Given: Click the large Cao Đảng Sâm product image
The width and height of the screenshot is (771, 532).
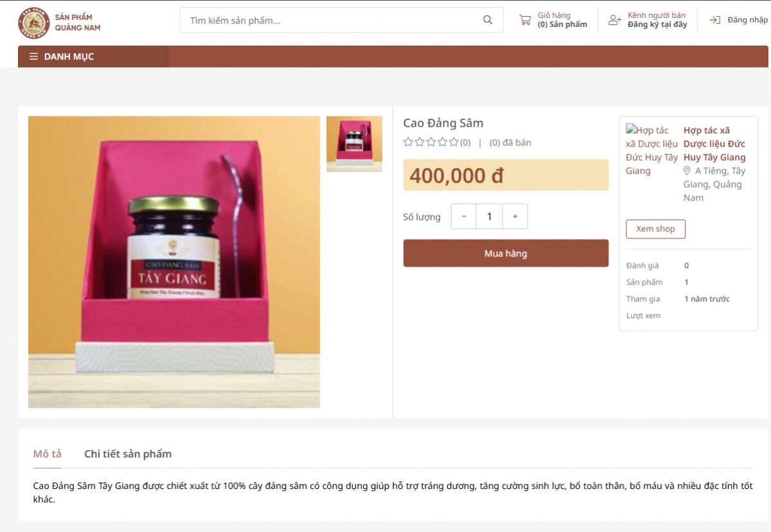Looking at the screenshot, I should point(174,262).
